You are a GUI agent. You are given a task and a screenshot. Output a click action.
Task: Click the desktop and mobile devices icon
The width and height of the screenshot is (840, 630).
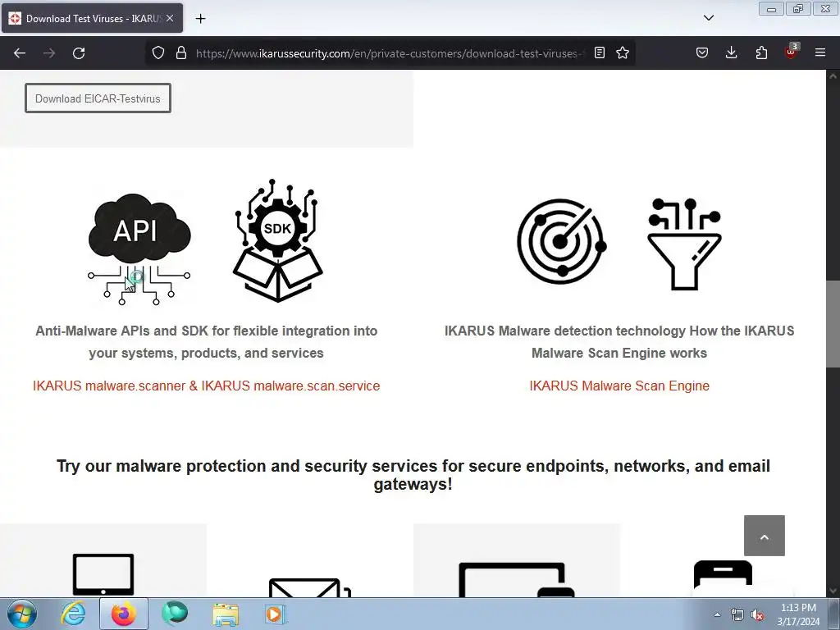pyautogui.click(x=517, y=580)
